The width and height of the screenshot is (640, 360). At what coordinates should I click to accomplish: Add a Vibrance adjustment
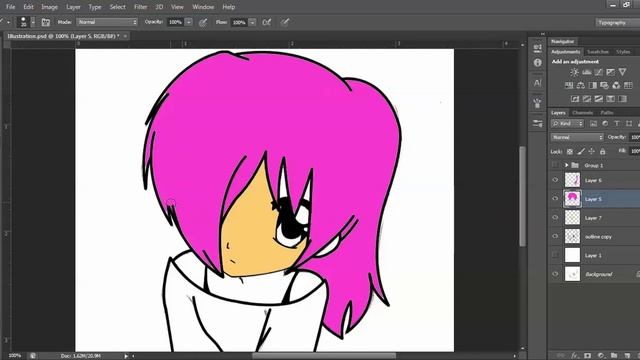(x=622, y=72)
